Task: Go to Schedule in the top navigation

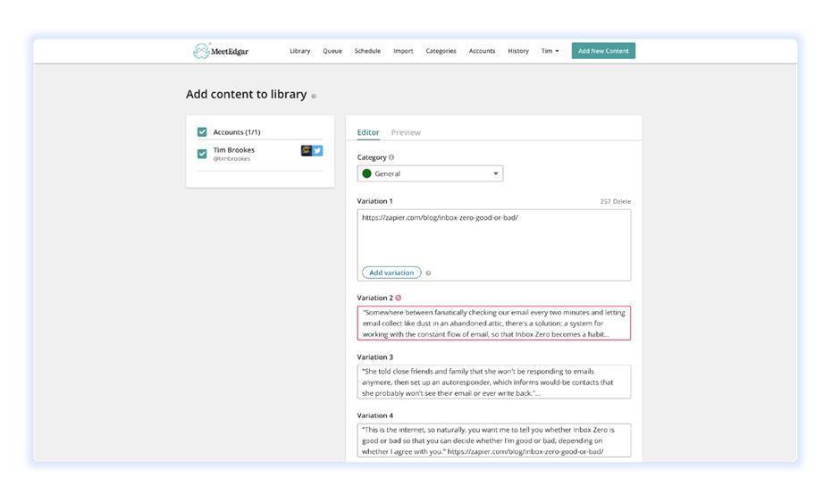Action: coord(367,51)
